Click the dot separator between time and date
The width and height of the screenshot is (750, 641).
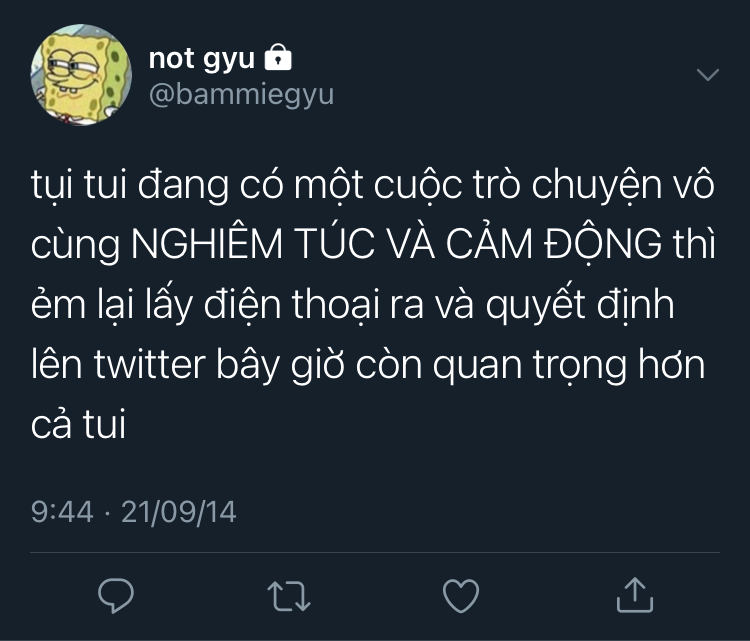[107, 514]
